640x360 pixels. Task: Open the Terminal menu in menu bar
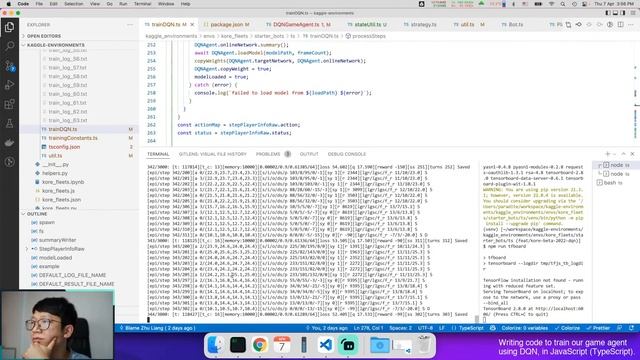[142, 4]
